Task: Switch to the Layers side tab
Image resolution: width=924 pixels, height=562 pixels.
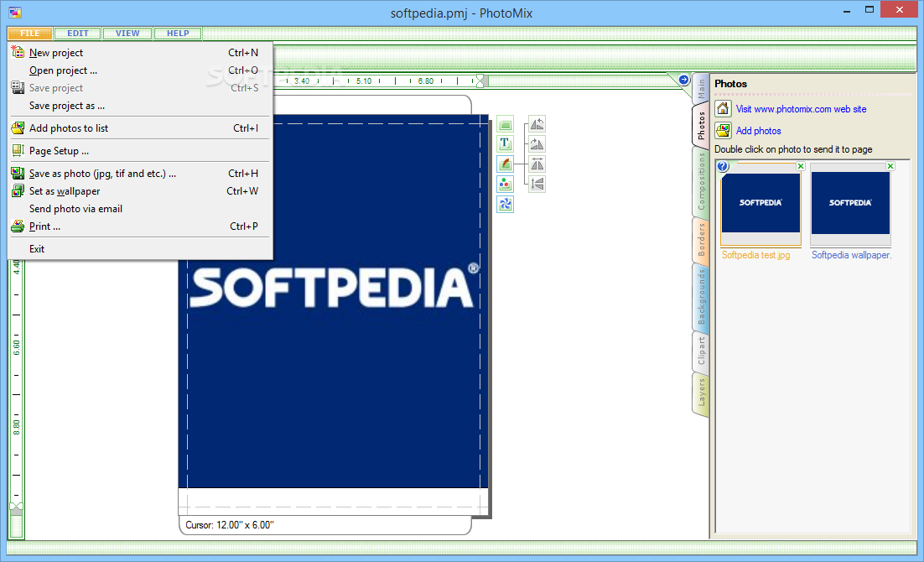Action: [701, 393]
